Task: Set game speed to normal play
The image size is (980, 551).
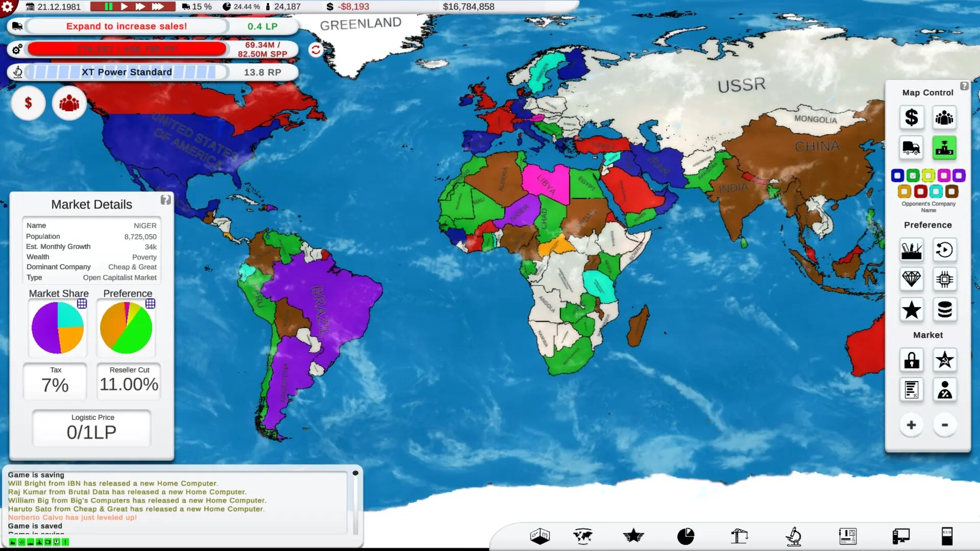Action: [124, 7]
